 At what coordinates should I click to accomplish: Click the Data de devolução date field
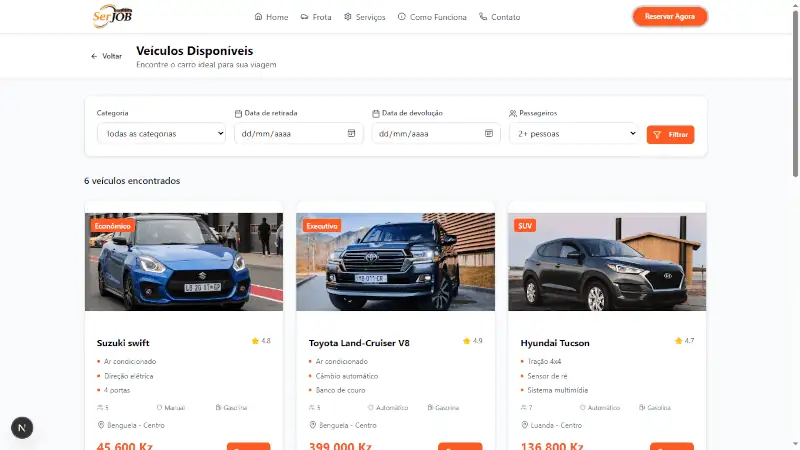point(436,134)
